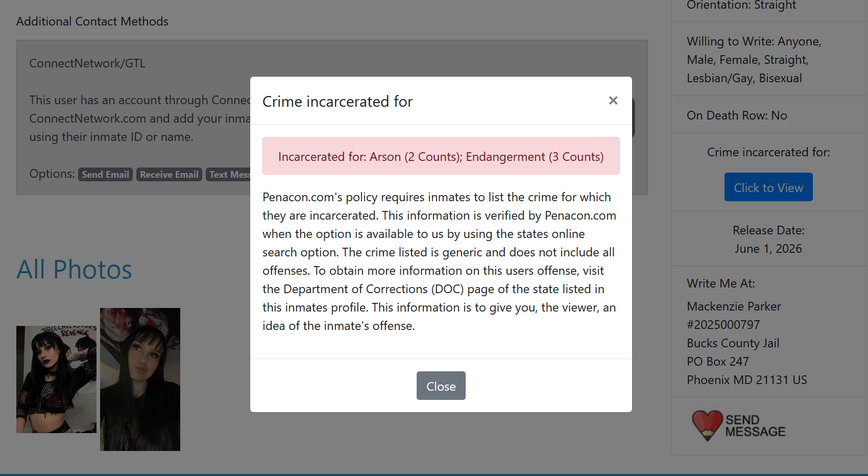Select the Send Email option badge

point(105,175)
